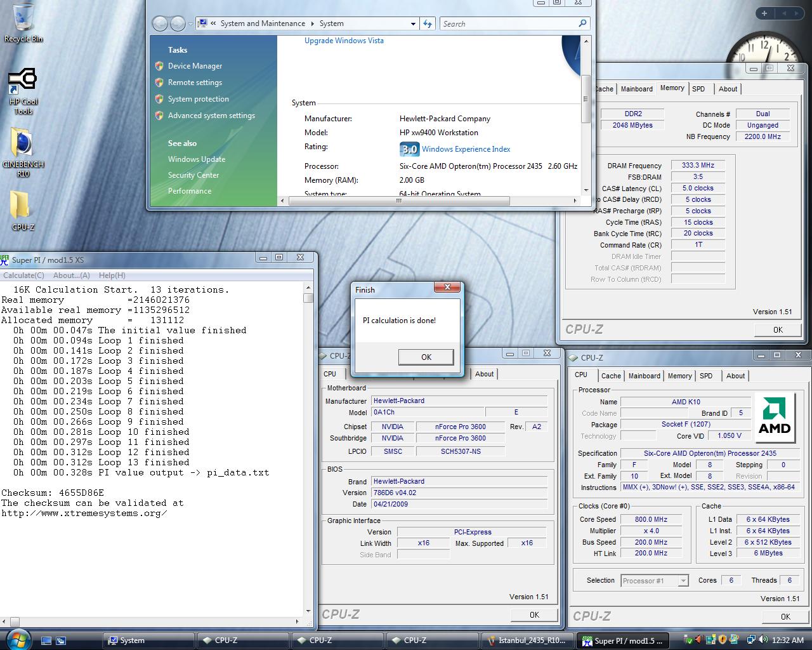Open the Processor #1 selection dropdown

click(655, 581)
